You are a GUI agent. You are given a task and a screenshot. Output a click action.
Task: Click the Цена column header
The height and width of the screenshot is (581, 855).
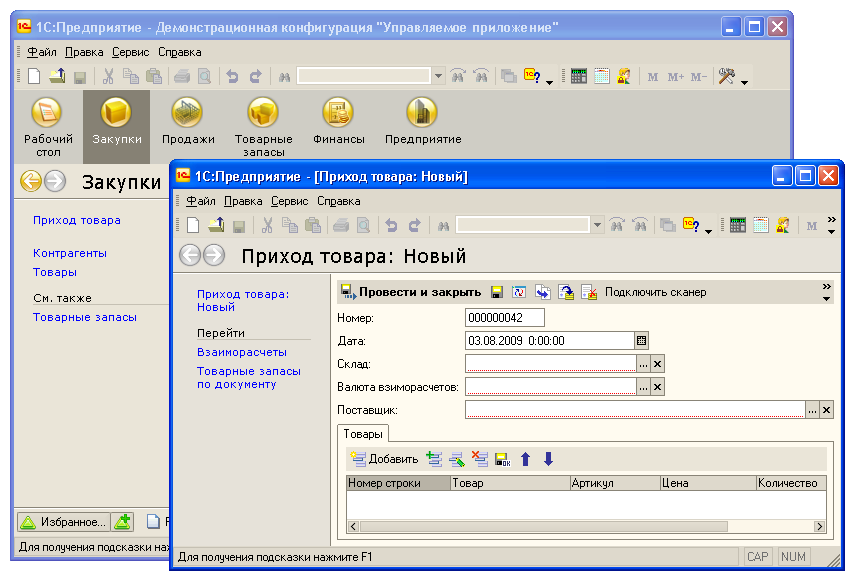[x=708, y=483]
